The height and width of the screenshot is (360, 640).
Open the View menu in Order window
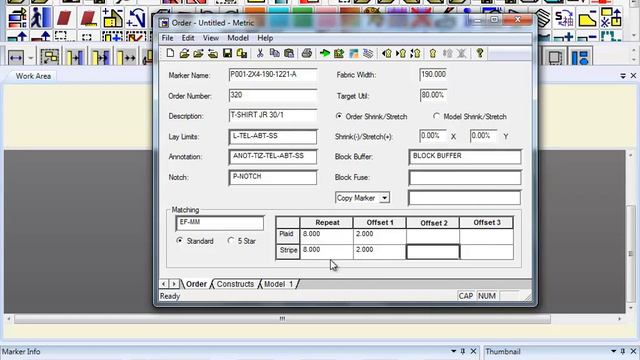[x=211, y=38]
